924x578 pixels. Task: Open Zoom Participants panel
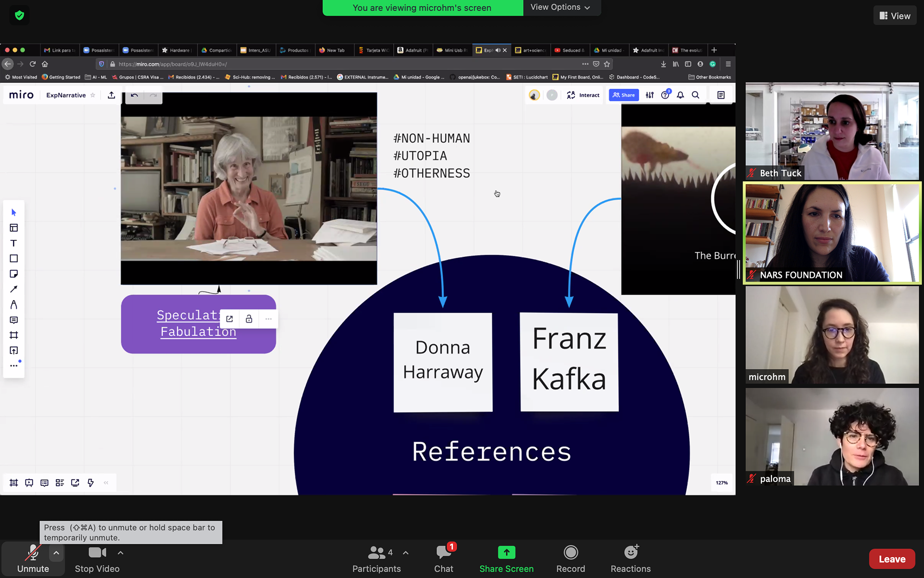[376, 559]
